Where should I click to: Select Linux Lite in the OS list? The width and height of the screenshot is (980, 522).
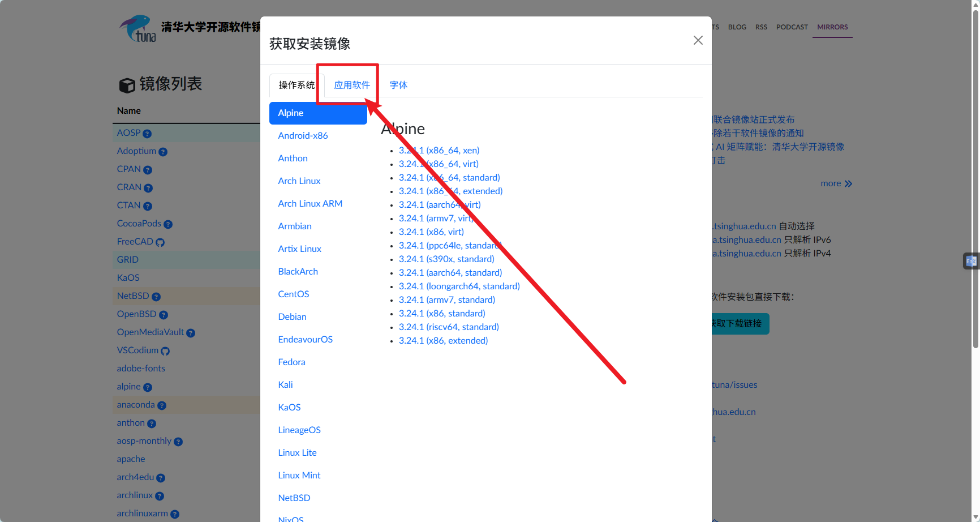pos(318,453)
